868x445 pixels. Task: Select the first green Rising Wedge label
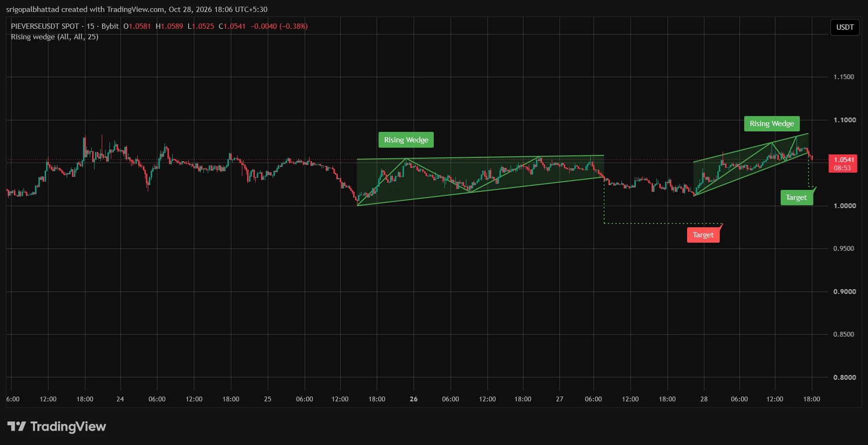tap(406, 140)
